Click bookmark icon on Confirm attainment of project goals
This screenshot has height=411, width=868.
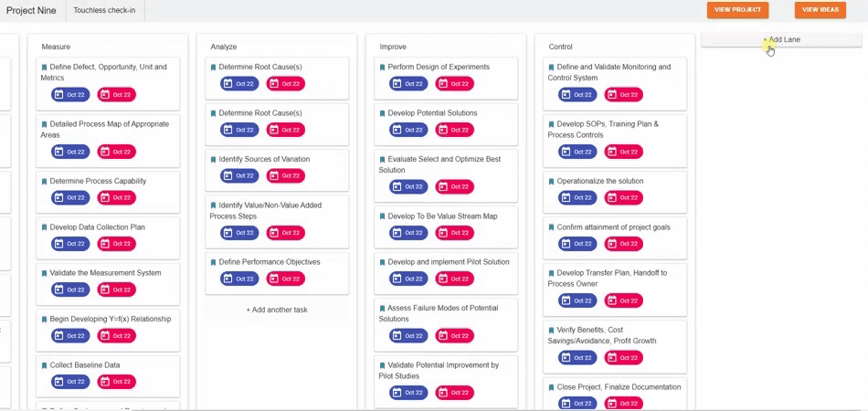coord(552,227)
